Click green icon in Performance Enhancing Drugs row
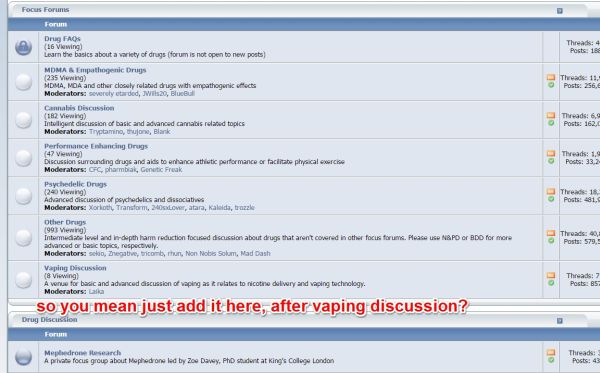The width and height of the screenshot is (600, 373). [551, 161]
